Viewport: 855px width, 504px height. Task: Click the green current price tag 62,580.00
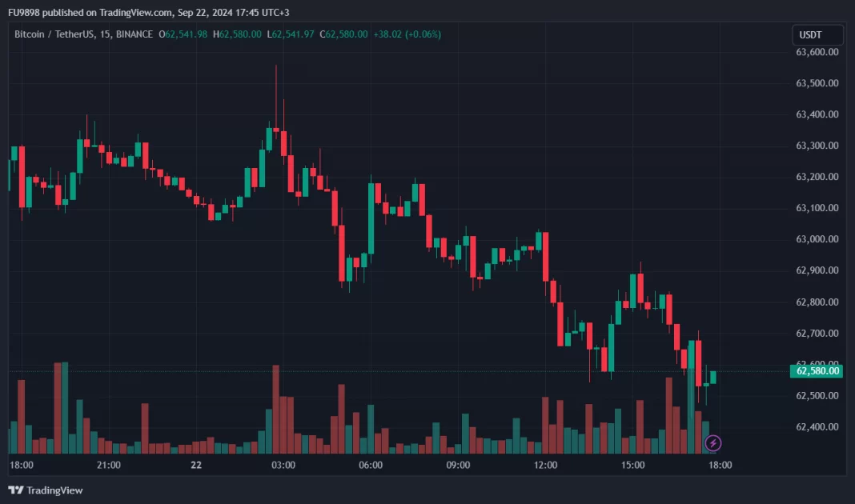pyautogui.click(x=817, y=370)
